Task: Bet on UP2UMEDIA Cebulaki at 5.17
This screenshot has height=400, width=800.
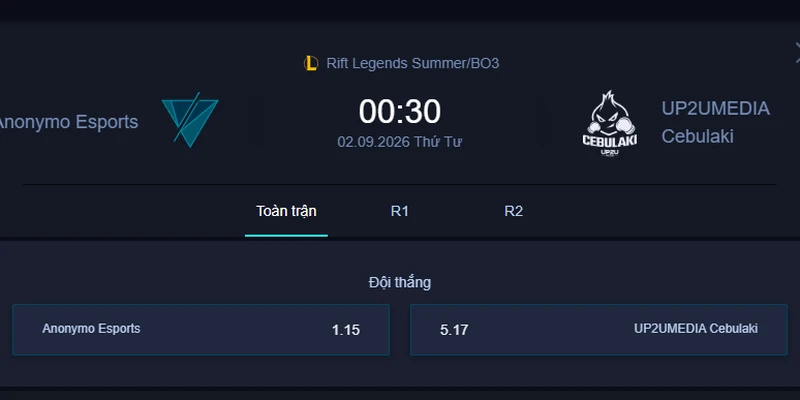Action: tap(598, 330)
